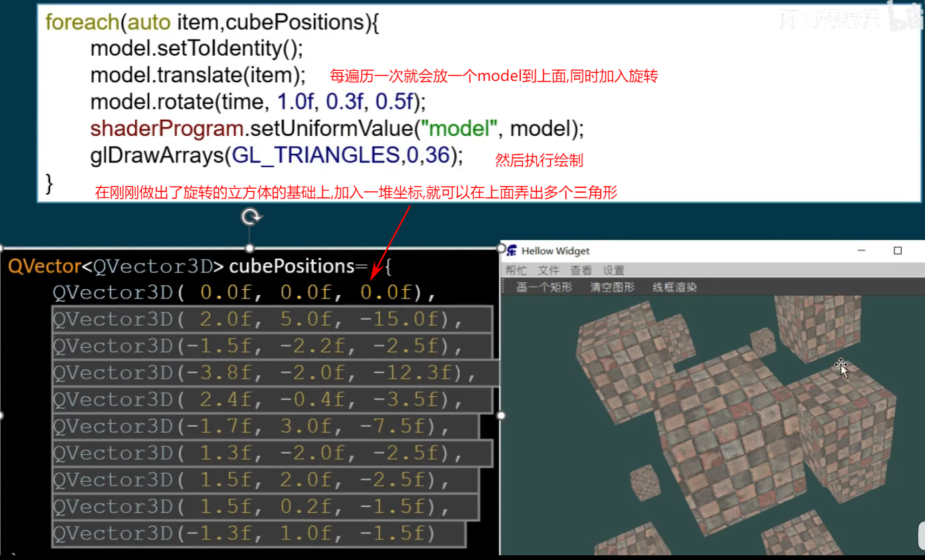
Task: Click 清空图形 toolbar button
Action: 611,288
